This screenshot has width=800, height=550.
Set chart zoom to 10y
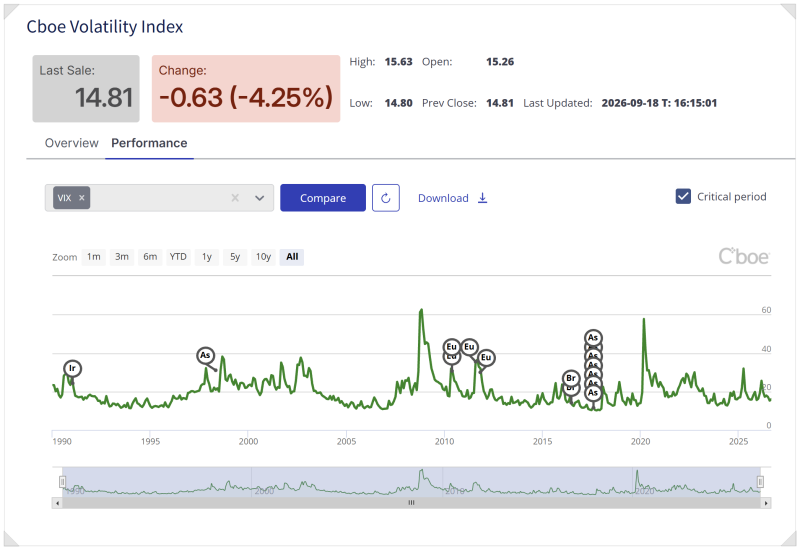(263, 257)
